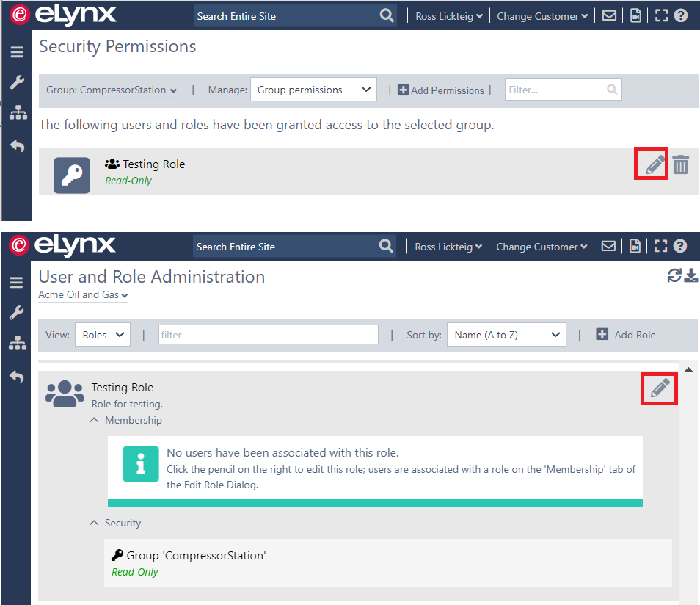
Task: Click back arrow on User and Role Administration sidebar
Action: [x=17, y=377]
